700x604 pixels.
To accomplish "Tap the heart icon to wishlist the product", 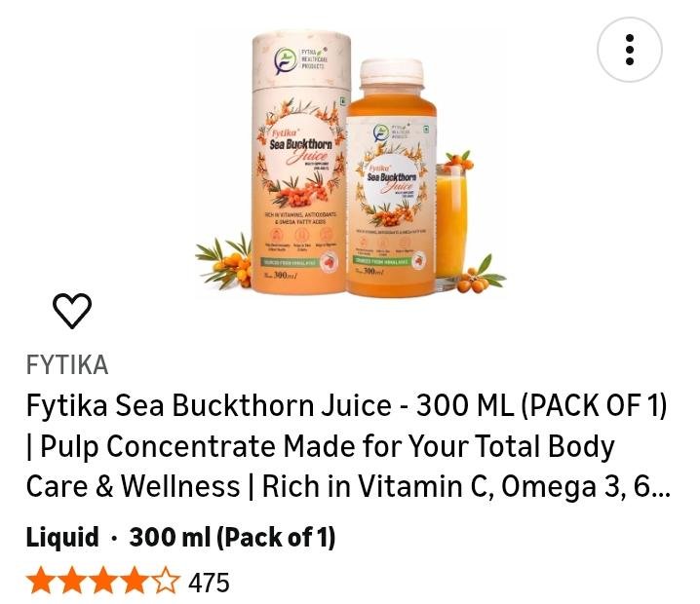I will [72, 311].
